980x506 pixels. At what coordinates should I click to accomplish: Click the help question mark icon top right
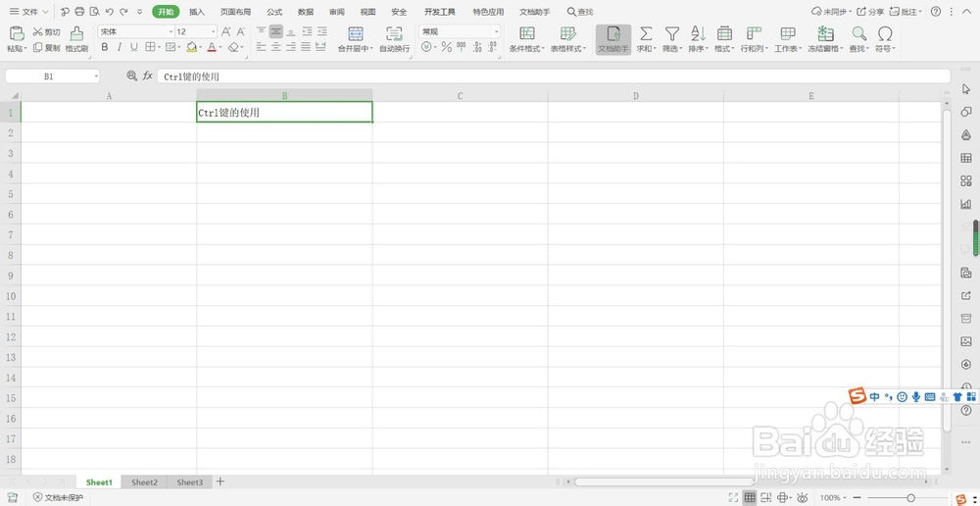(936, 11)
